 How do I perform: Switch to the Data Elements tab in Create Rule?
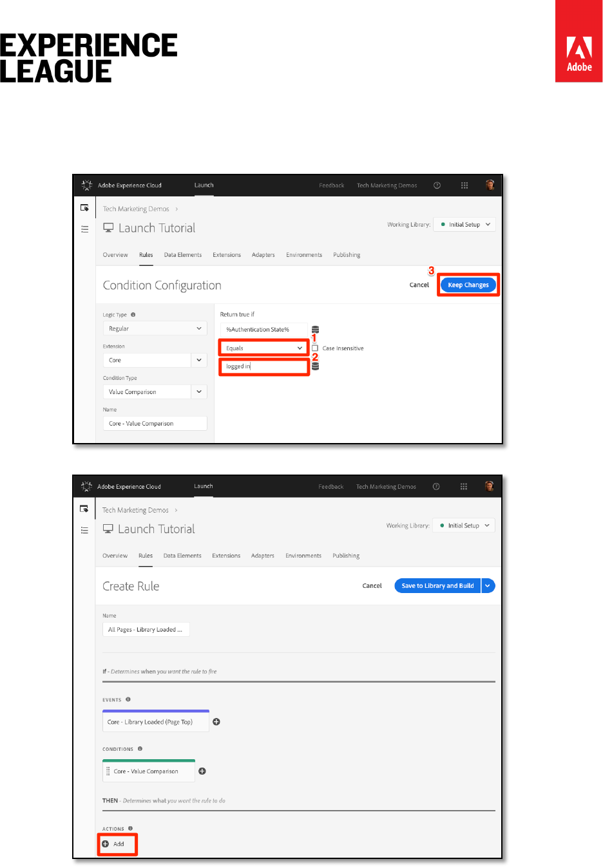tap(182, 556)
